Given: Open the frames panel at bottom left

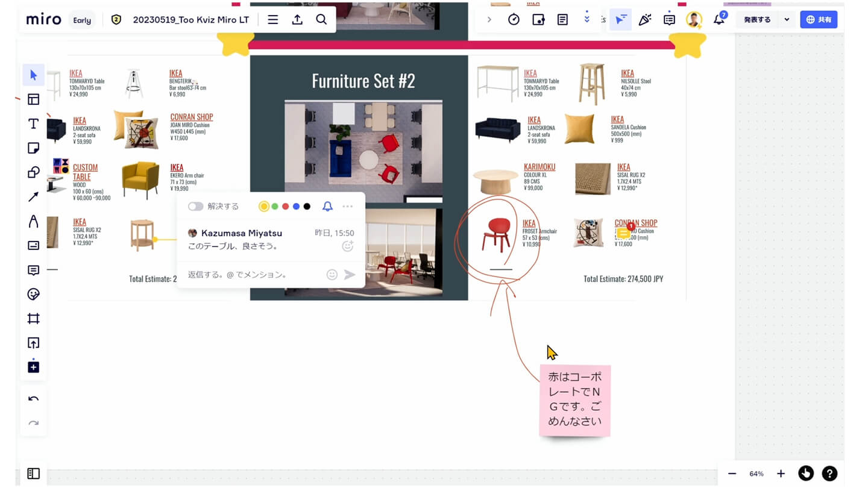Looking at the screenshot, I should pos(33,474).
